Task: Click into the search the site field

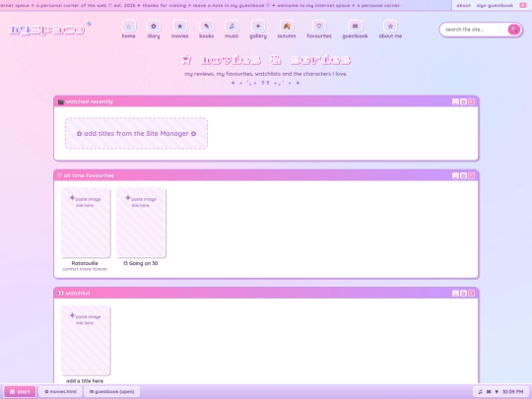Action: [475, 30]
